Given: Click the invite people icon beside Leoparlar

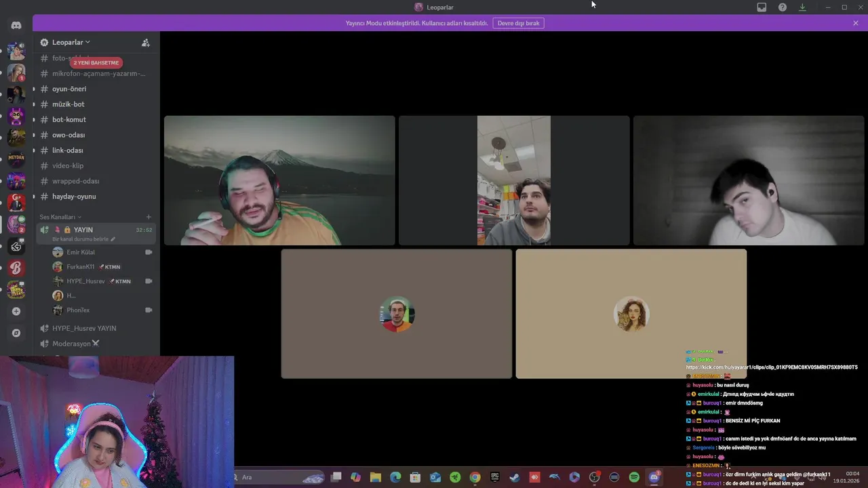Looking at the screenshot, I should 145,42.
